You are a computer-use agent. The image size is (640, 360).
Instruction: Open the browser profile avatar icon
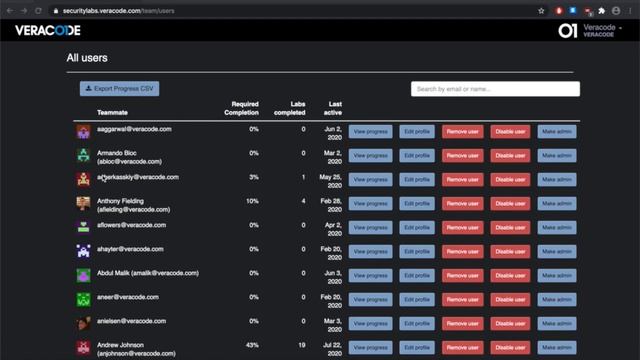pyautogui.click(x=616, y=11)
